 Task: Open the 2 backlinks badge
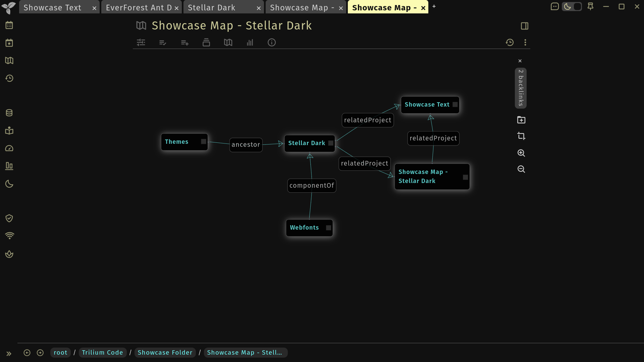coord(521,88)
